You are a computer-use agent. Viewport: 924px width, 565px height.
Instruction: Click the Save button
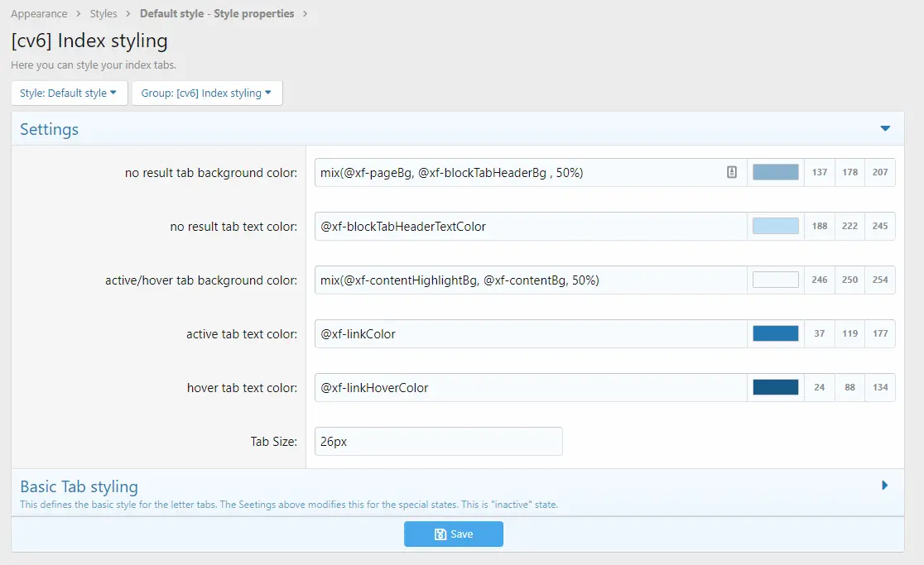pos(453,534)
